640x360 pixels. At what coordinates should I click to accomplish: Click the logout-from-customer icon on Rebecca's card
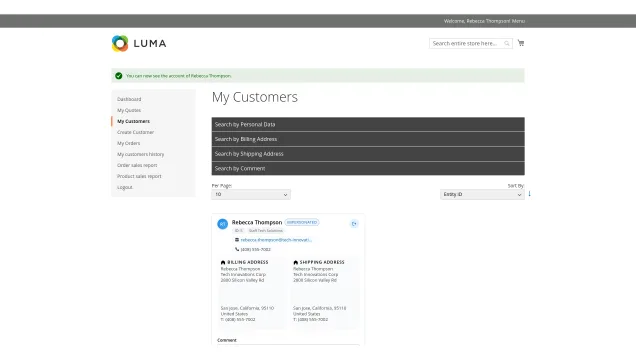click(x=354, y=224)
